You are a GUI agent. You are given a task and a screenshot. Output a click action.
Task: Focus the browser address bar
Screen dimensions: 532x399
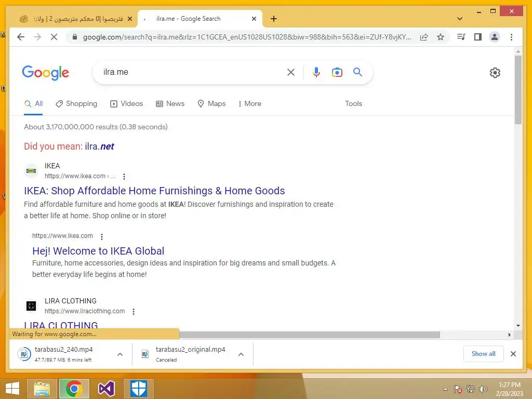[247, 37]
